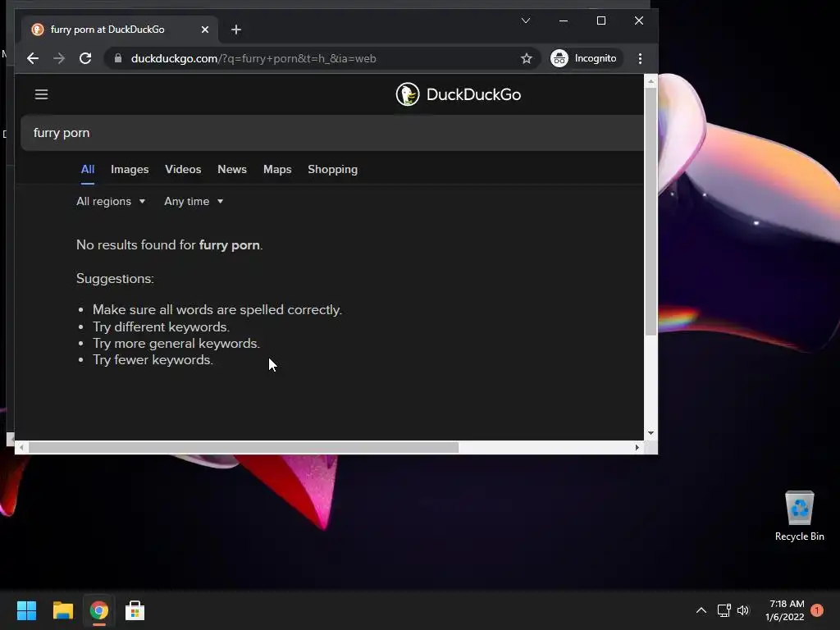Screen dimensions: 840x630
Task: Click the DuckDuckGo duck logo
Action: point(407,94)
